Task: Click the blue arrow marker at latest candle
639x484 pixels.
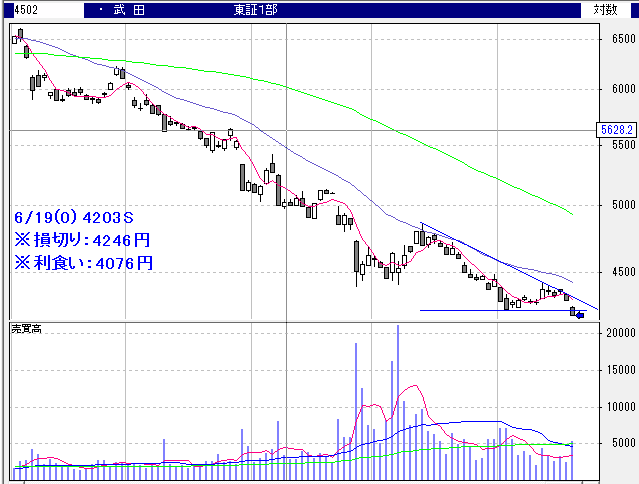Action: coord(579,316)
